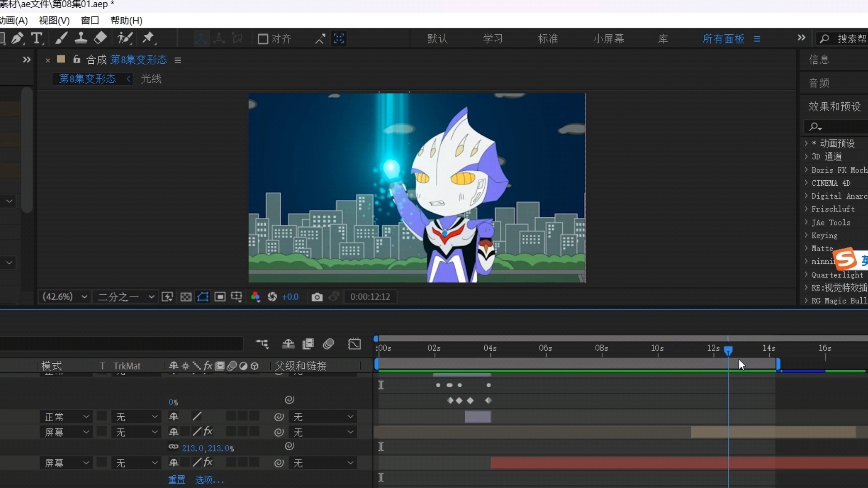The height and width of the screenshot is (488, 868).
Task: Toggle shy switch on 正常 layer row
Action: [x=174, y=417]
